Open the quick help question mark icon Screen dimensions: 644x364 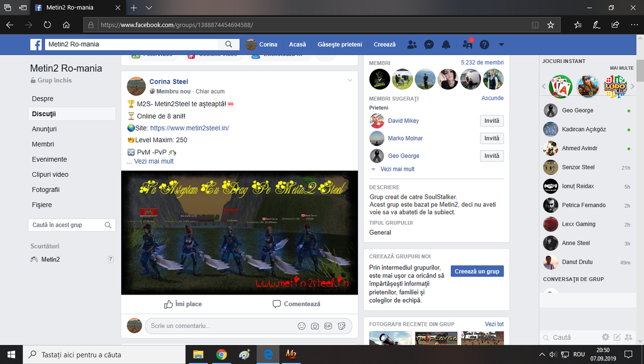(x=484, y=44)
